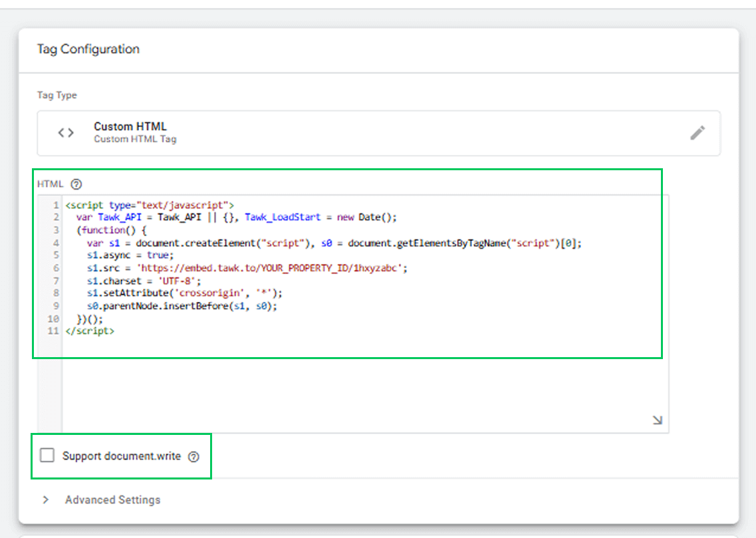
Task: Click the s0.parentNode.insertBefore line
Action: 182,306
